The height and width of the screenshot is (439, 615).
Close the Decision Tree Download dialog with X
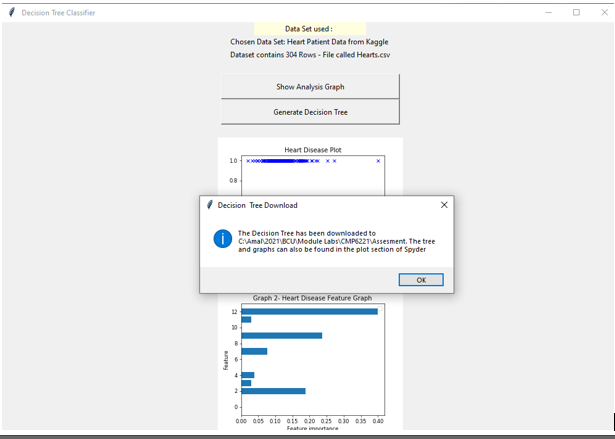(444, 205)
